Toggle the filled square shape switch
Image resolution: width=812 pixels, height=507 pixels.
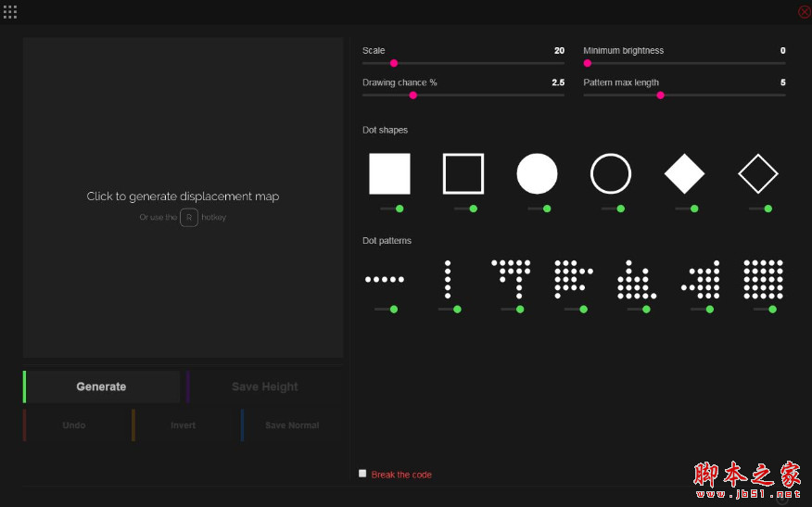click(392, 209)
